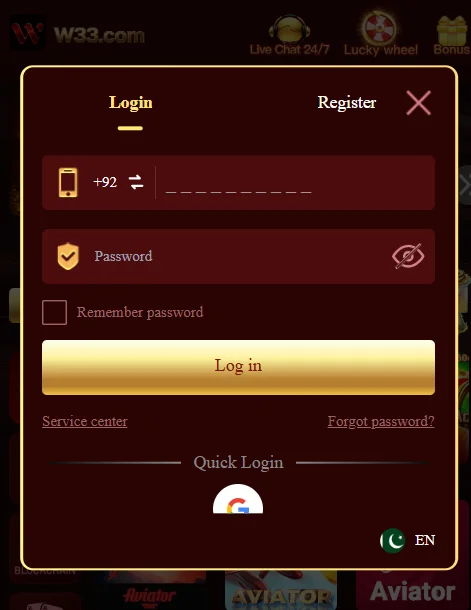Check the Remember password box
Screen dimensions: 471x610
click(54, 312)
